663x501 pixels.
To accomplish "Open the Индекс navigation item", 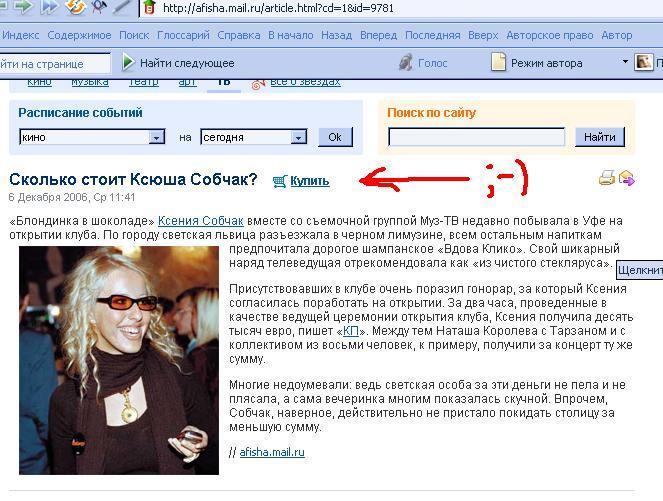I will pos(20,35).
